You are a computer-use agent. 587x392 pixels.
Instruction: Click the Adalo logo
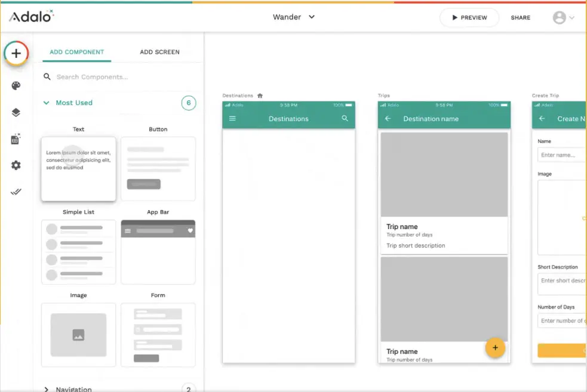pyautogui.click(x=32, y=16)
